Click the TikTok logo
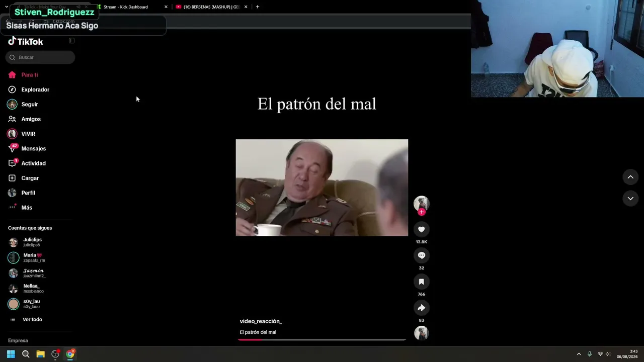Image resolution: width=644 pixels, height=362 pixels. (x=26, y=41)
